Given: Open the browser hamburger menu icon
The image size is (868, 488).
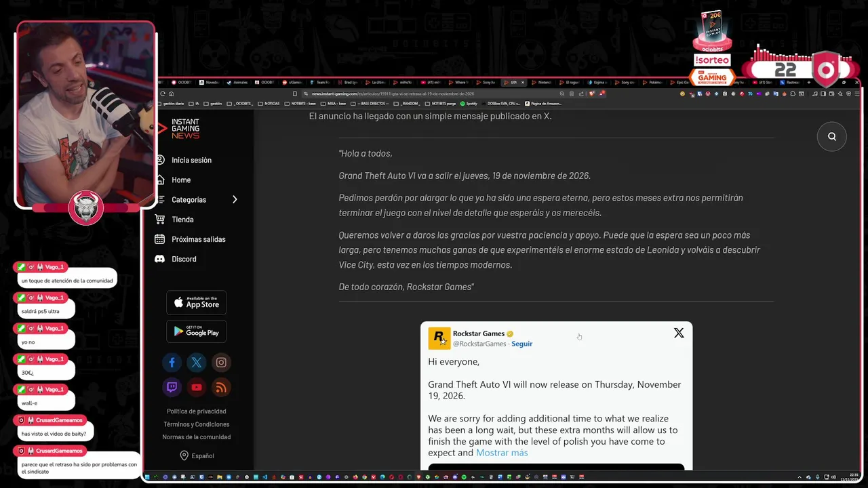Looking at the screenshot, I should (857, 94).
